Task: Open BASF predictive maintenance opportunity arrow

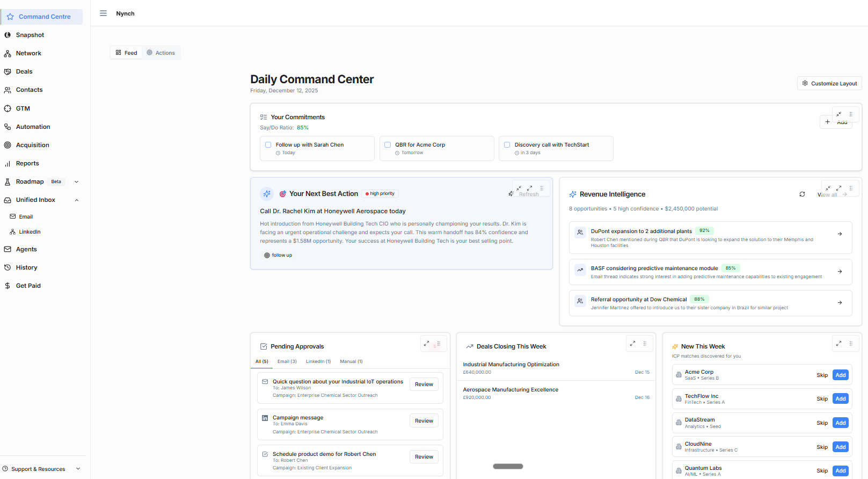Action: tap(840, 271)
